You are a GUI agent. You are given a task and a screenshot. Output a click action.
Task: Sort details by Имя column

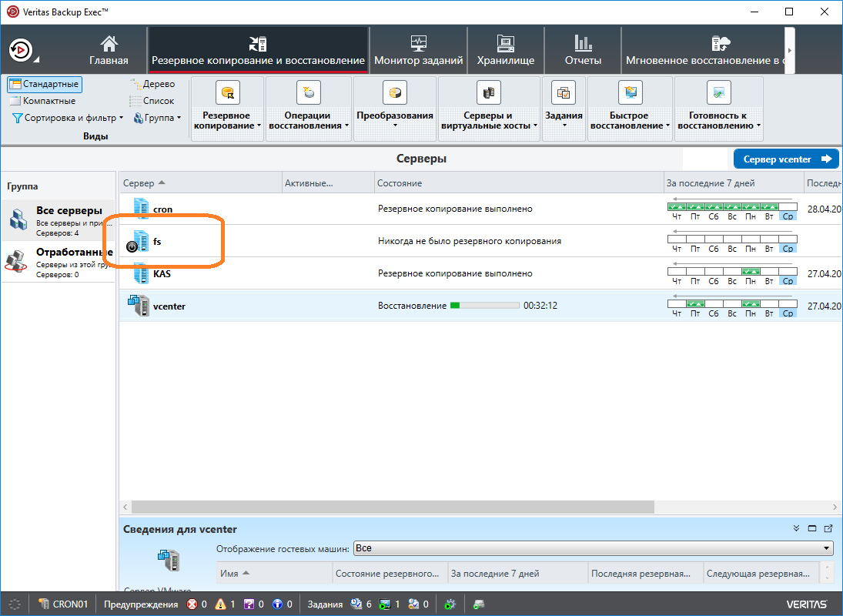click(274, 574)
